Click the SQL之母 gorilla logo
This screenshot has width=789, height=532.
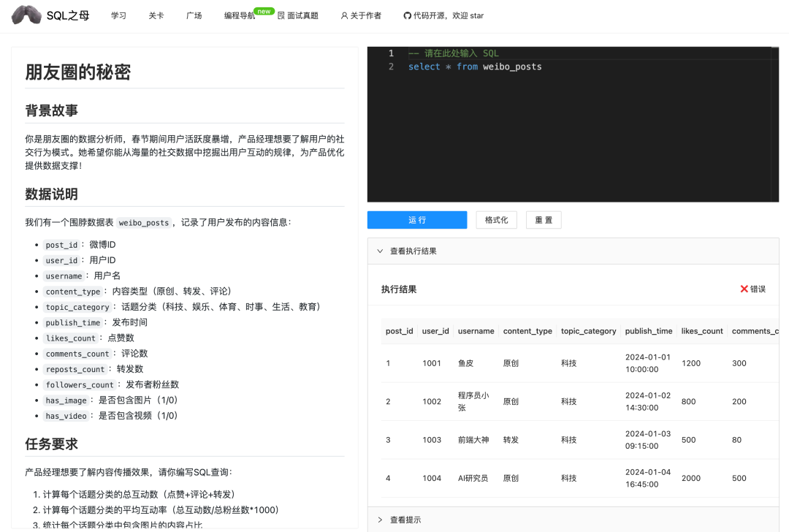tap(26, 15)
